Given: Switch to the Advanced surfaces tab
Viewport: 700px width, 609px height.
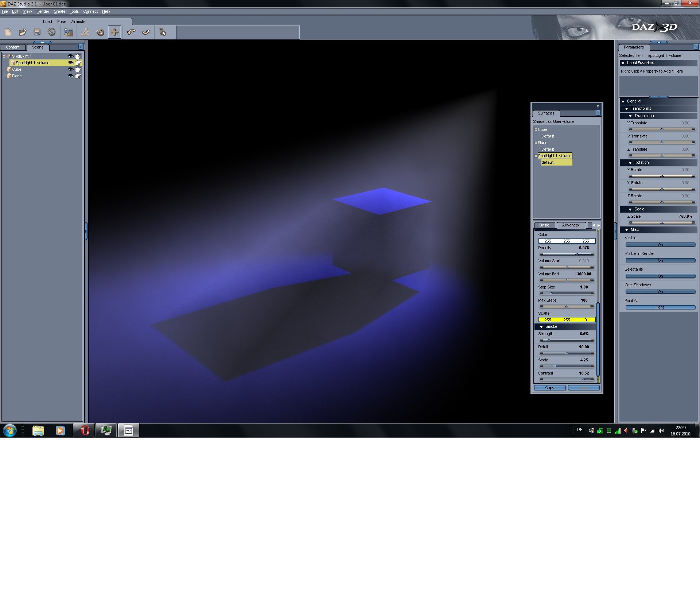Looking at the screenshot, I should [x=571, y=225].
